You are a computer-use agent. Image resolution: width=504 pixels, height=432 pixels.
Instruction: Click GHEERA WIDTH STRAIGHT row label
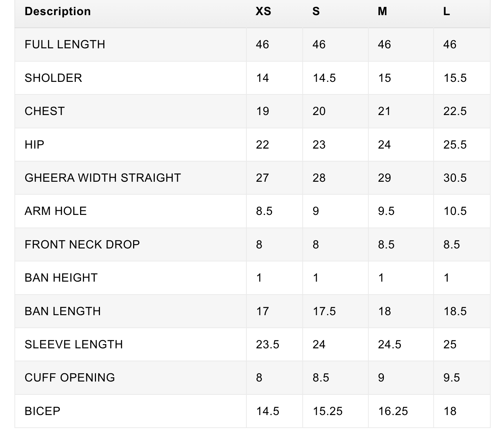(x=103, y=178)
